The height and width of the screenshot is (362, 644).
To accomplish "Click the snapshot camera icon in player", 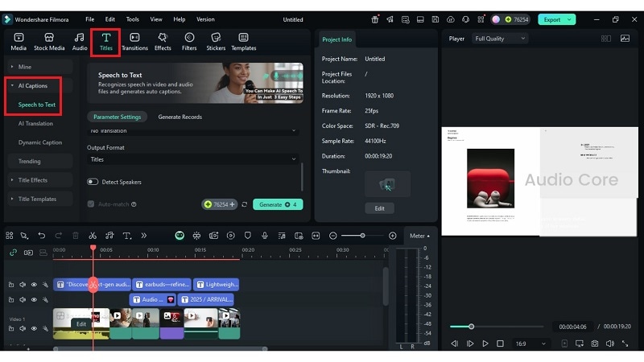I will point(595,343).
